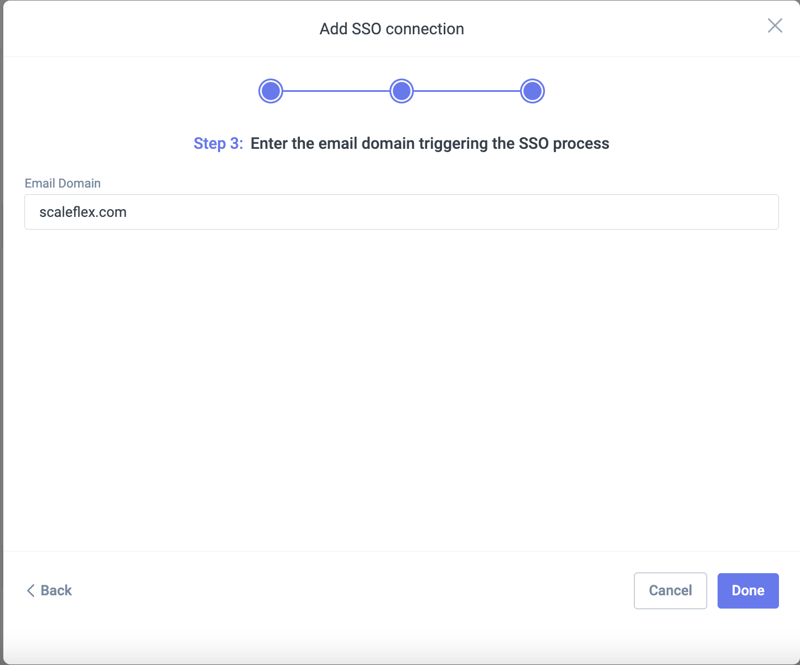The width and height of the screenshot is (800, 665).
Task: Click the third step circle
Action: coord(532,91)
